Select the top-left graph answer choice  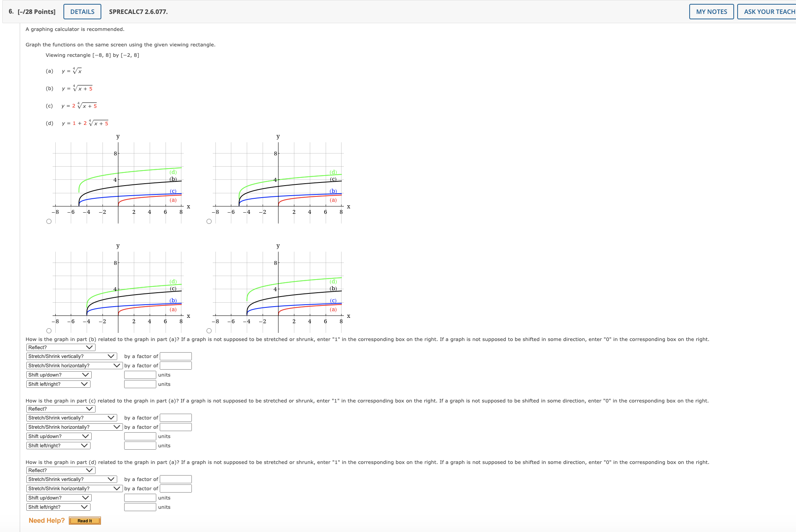pos(49,220)
